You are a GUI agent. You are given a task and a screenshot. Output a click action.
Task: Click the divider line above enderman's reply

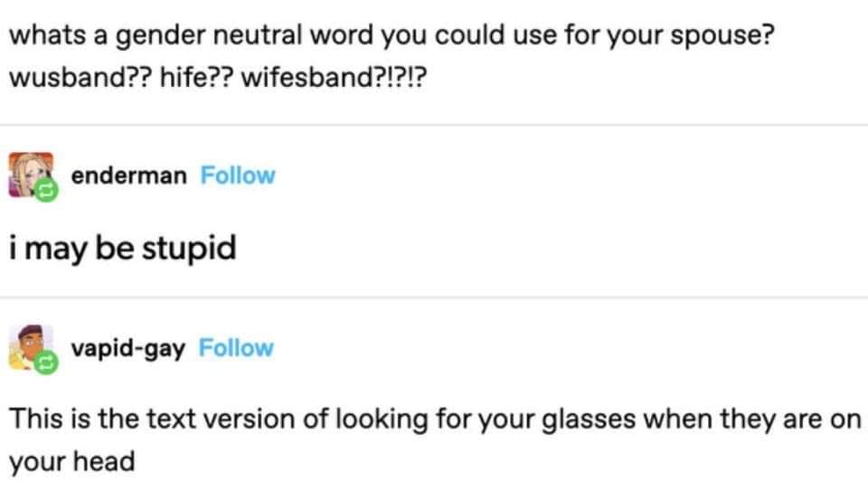(434, 125)
